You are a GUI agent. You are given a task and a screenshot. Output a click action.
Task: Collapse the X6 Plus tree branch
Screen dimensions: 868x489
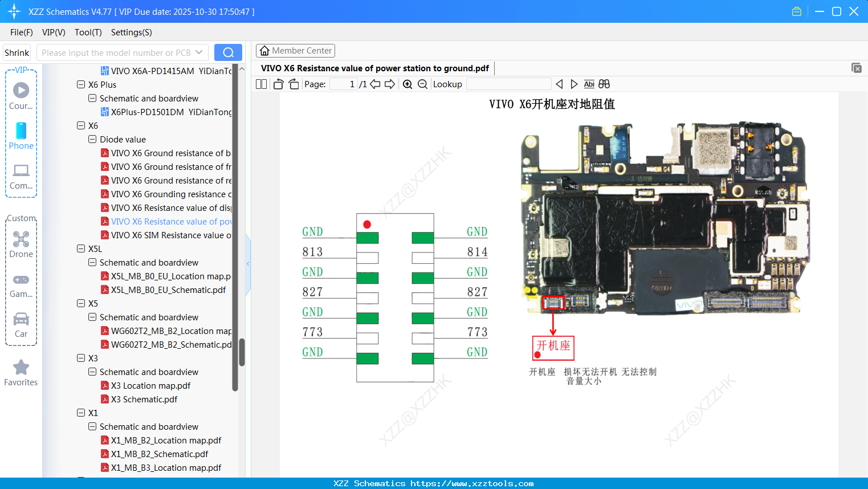click(x=80, y=84)
